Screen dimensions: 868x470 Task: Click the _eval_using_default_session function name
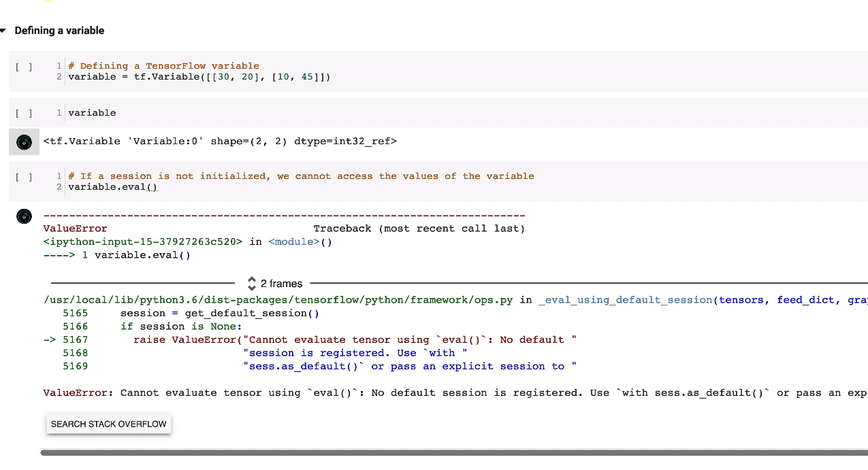(x=625, y=300)
